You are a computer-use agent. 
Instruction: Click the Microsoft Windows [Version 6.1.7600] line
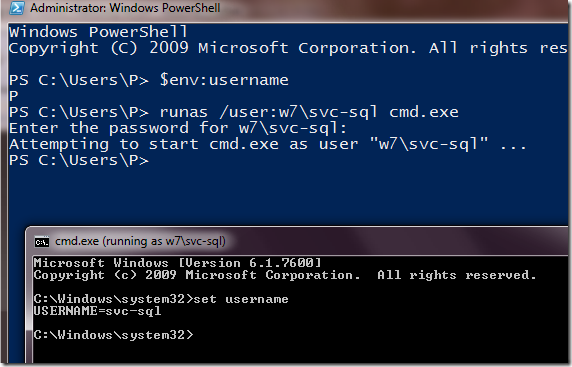point(177,263)
